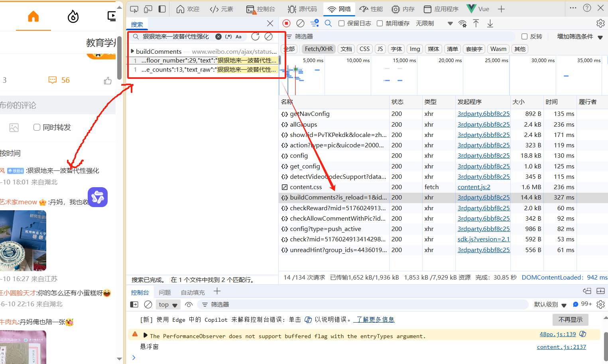Activate the inspect element picker icon
The height and width of the screenshot is (364, 608).
coord(134,9)
